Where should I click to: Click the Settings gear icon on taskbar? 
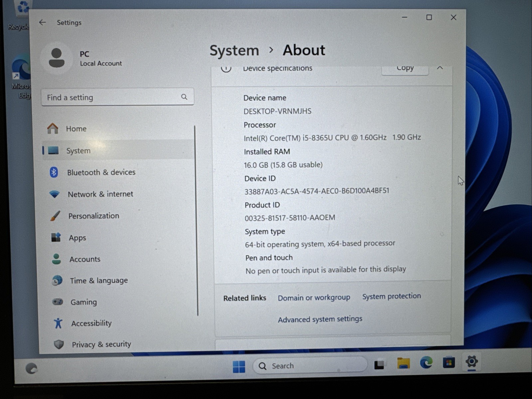click(x=471, y=361)
